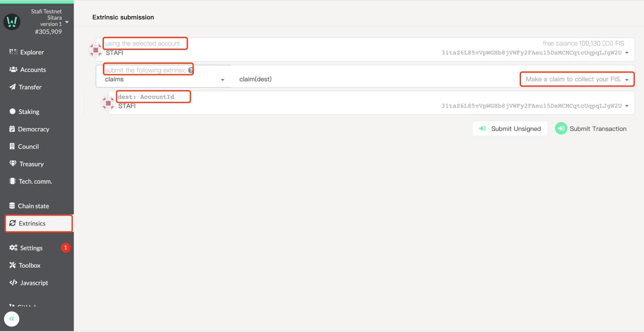Viewport: 644px width, 332px height.
Task: Click the Chain state database icon
Action: tap(12, 205)
